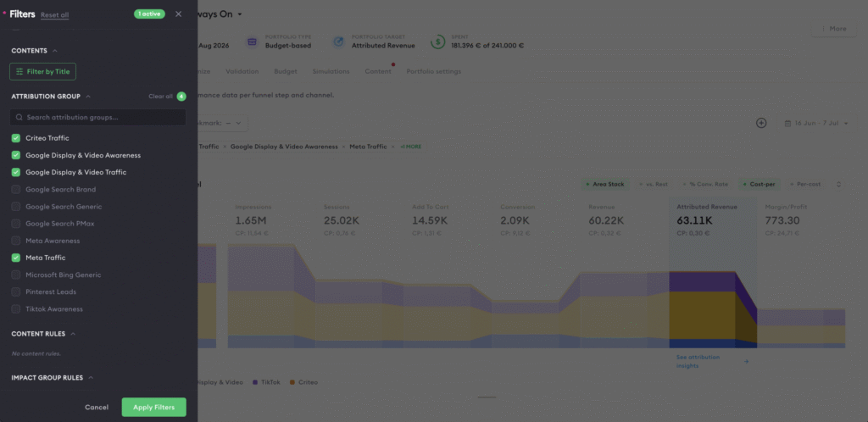The height and width of the screenshot is (422, 868).
Task: Click the calendar icon beside date range
Action: [787, 124]
